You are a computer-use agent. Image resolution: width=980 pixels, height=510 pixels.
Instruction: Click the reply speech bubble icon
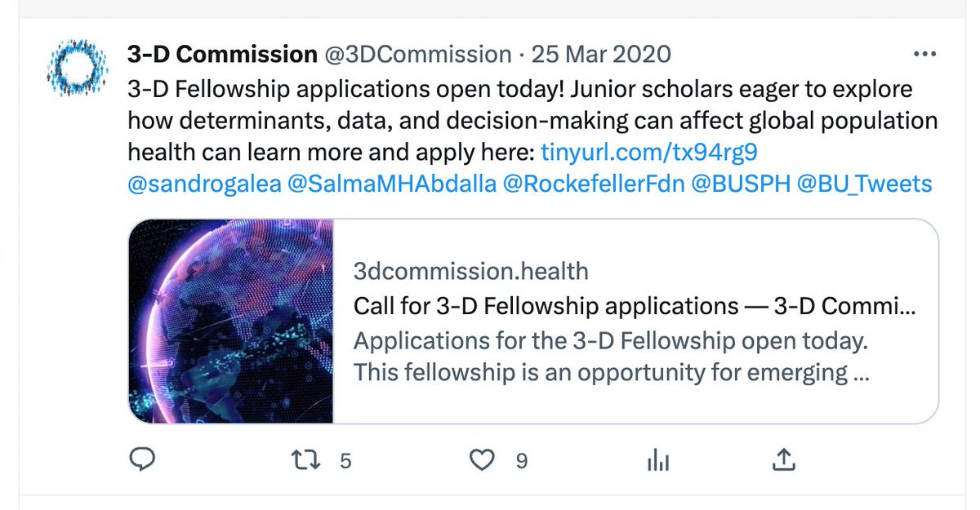pyautogui.click(x=142, y=461)
